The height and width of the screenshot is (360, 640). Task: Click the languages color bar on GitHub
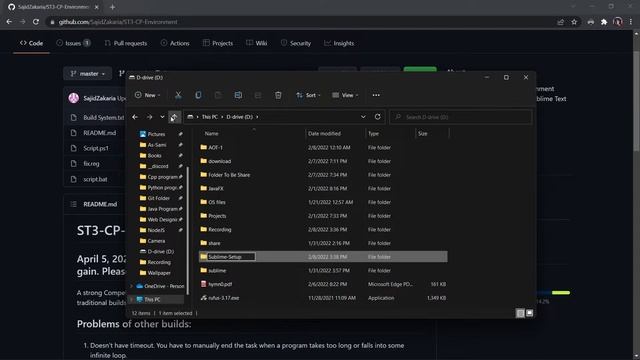click(553, 293)
